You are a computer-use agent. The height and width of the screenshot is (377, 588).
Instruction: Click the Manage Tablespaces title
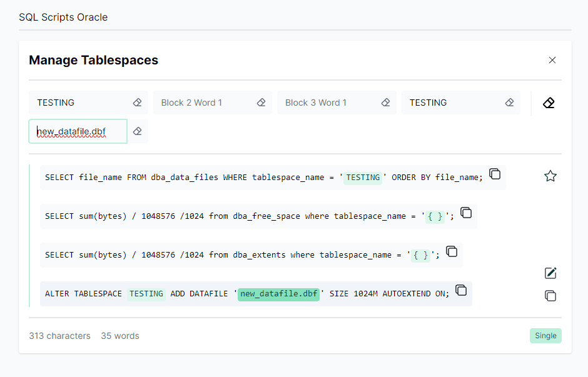93,60
